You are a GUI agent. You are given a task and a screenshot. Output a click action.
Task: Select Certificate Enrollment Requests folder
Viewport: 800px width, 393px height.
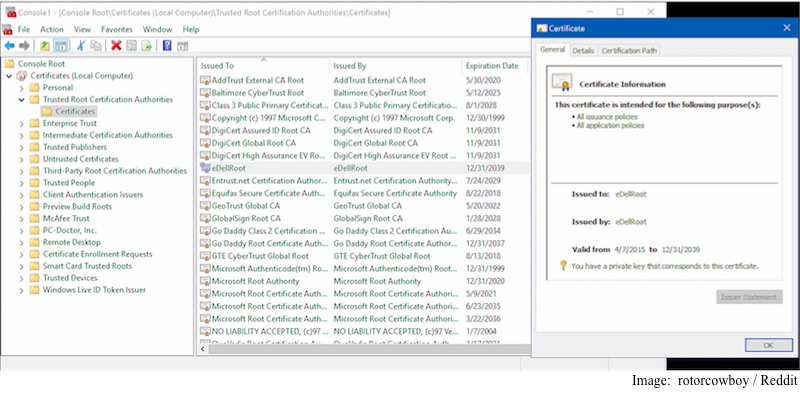pos(97,254)
